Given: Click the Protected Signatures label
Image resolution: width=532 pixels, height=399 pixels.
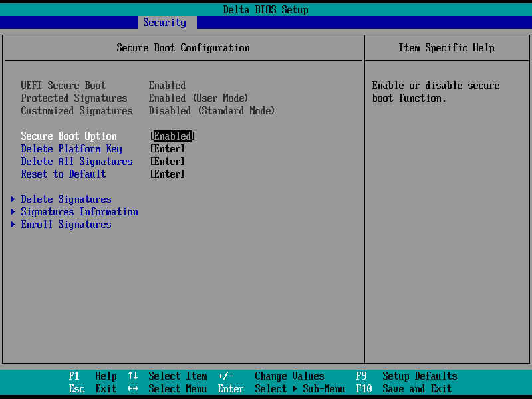Looking at the screenshot, I should coord(74,98).
